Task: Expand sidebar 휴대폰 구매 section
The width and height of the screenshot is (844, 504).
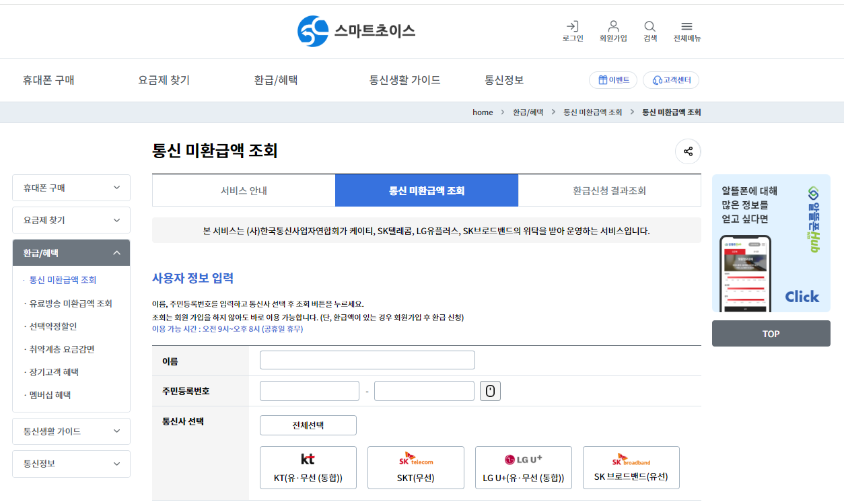Action: click(x=71, y=188)
